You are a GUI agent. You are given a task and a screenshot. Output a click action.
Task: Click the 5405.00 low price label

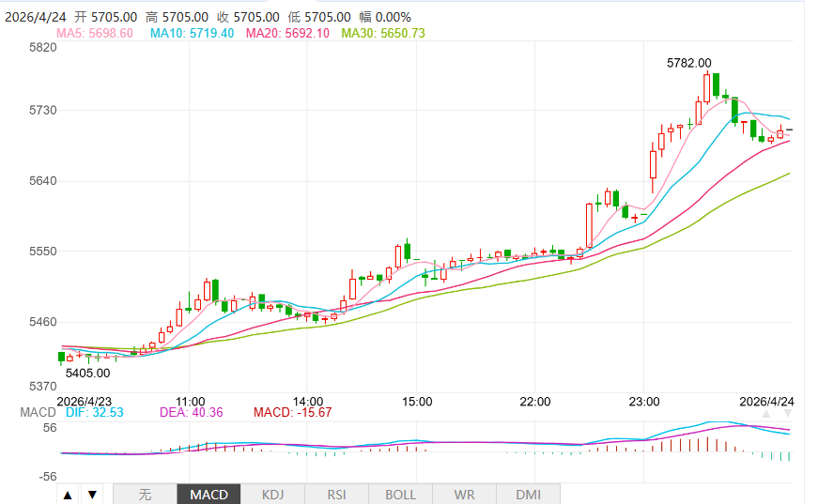[x=88, y=373]
